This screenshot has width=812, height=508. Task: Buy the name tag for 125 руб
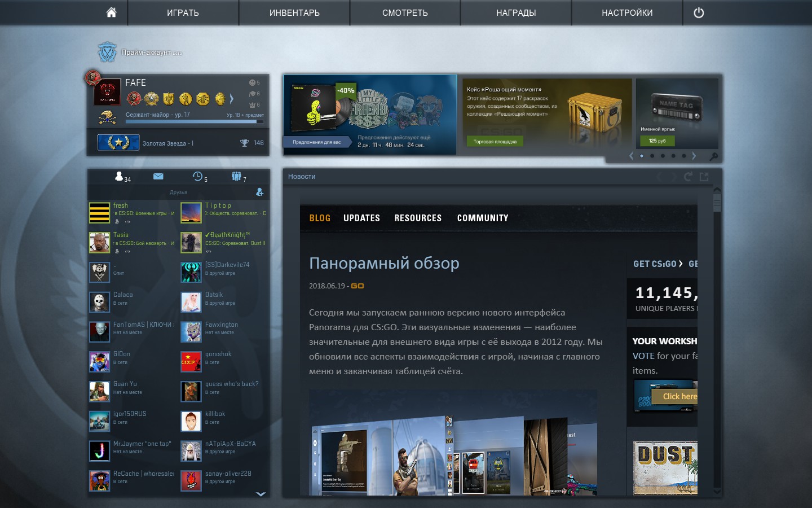coord(657,141)
